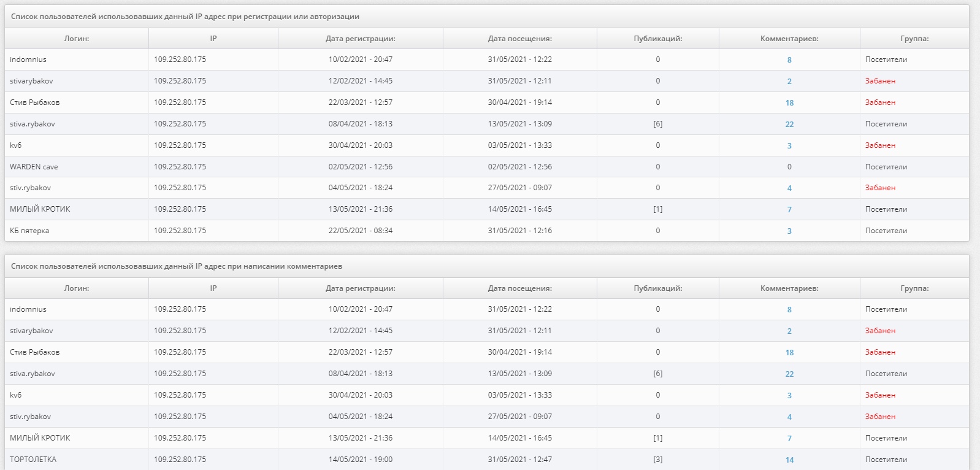The width and height of the screenshot is (980, 470).
Task: Open comments link 18 for Стив Рыбаков, top table
Action: (789, 103)
